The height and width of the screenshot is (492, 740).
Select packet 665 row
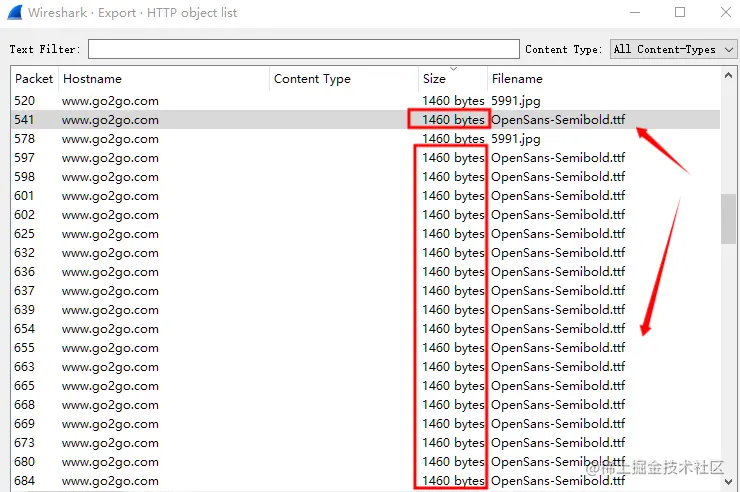click(366, 385)
